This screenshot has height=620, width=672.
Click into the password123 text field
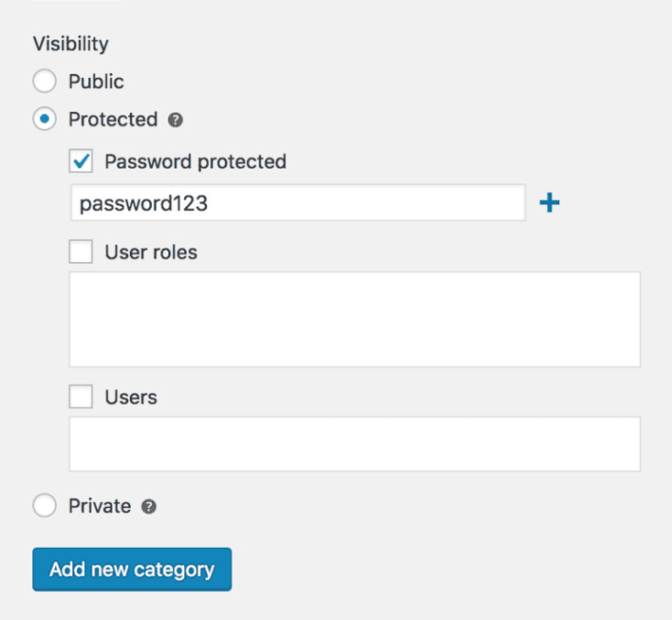298,202
